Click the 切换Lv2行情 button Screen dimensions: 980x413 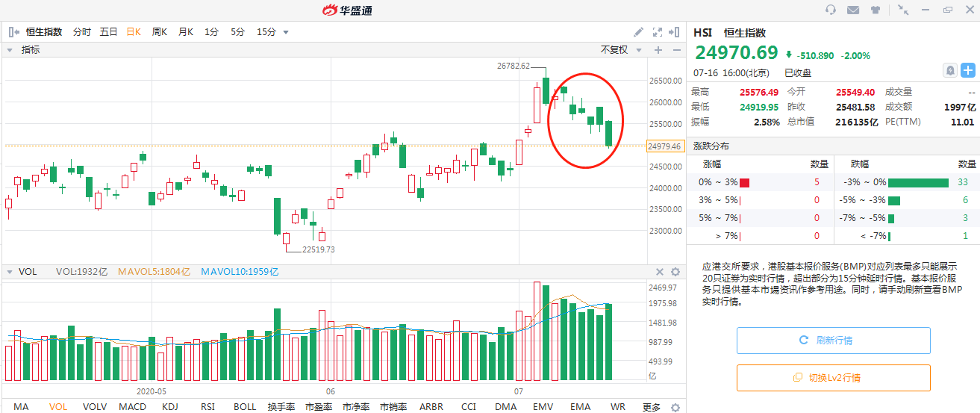833,378
